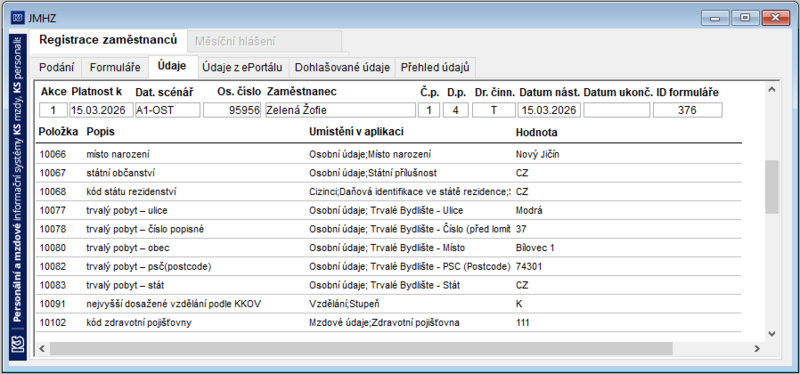The image size is (800, 374).
Task: Click the Platnost k date field
Action: pos(102,110)
